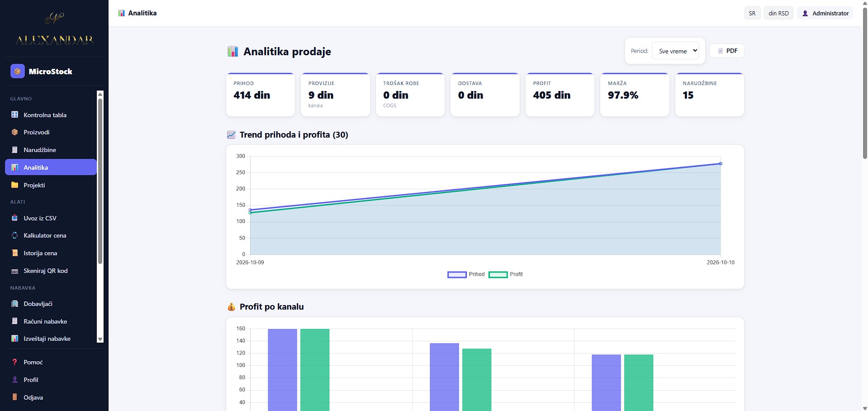Click the Skeniraj QR kod camera icon
Image resolution: width=868 pixels, height=411 pixels.
pyautogui.click(x=15, y=271)
